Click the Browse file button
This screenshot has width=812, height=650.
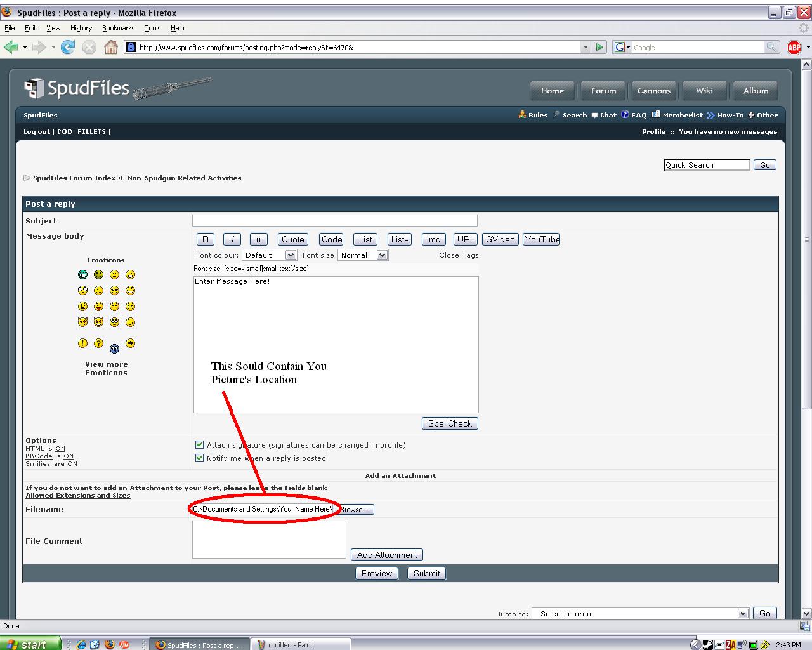click(x=355, y=510)
